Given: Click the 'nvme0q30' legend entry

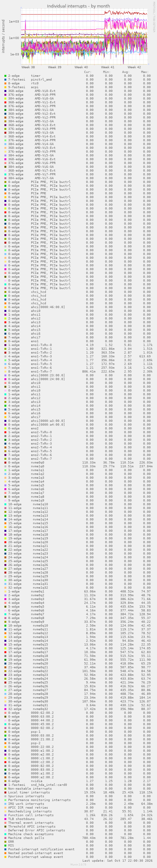Looking at the screenshot, I should pyautogui.click(x=40, y=701).
